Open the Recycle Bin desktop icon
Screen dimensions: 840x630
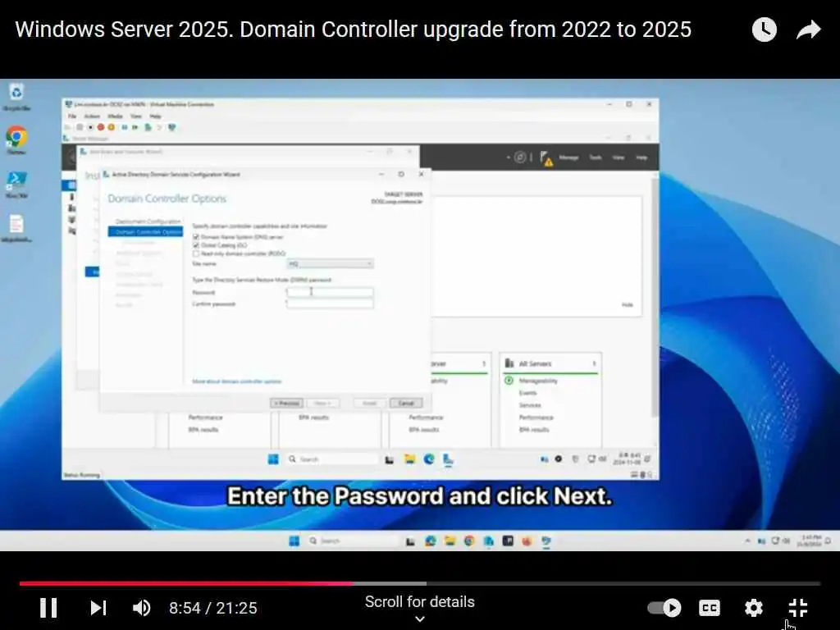16,97
